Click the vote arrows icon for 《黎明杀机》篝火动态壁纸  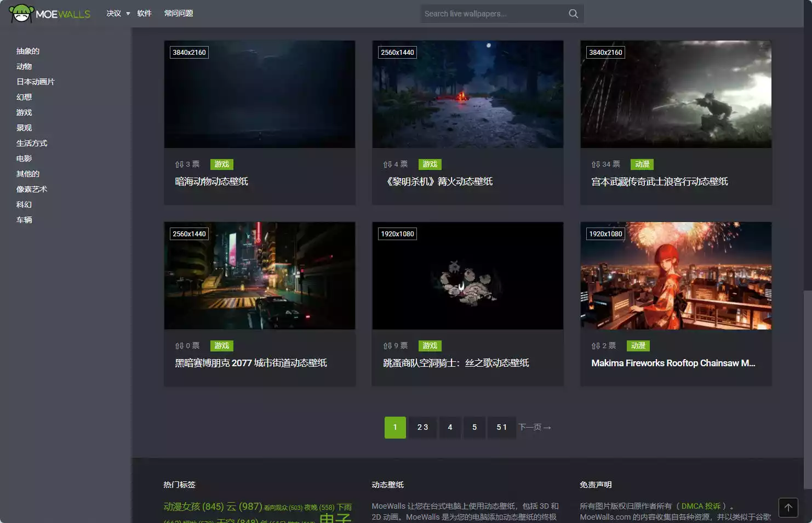coord(387,164)
